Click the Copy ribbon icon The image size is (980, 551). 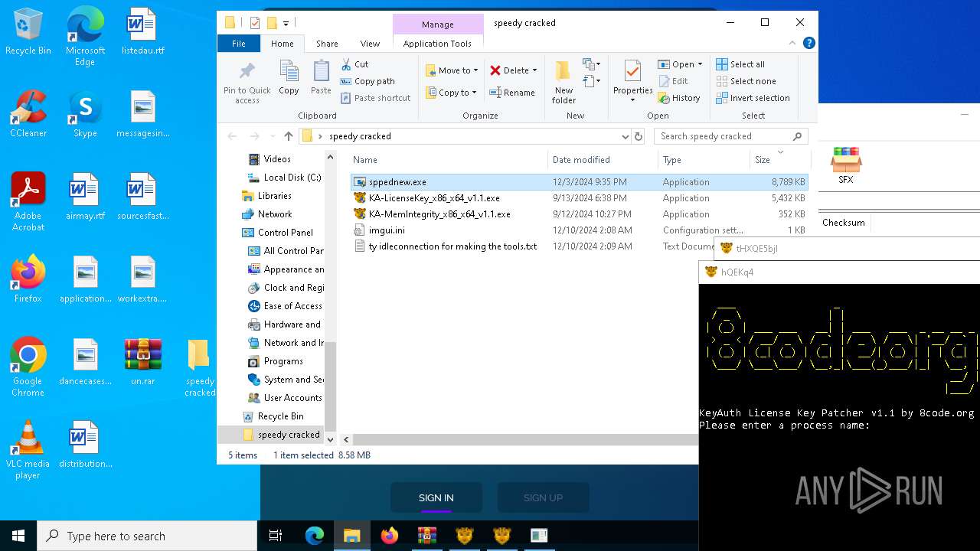tap(289, 79)
